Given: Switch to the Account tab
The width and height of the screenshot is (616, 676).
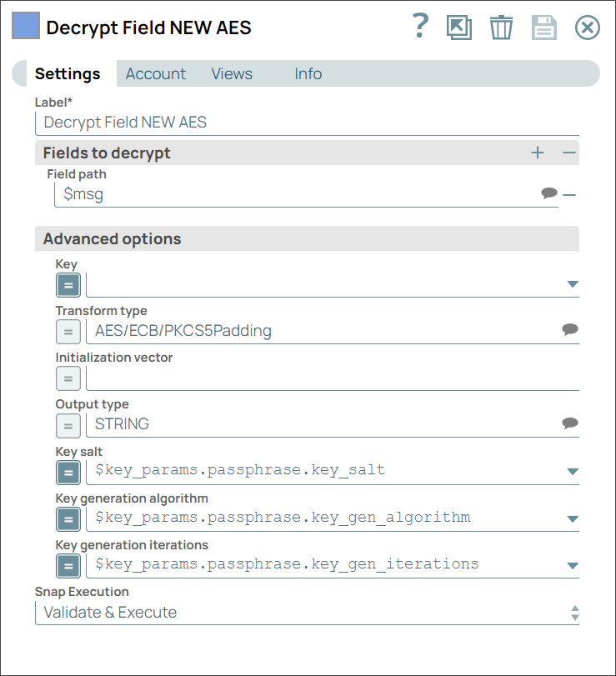Looking at the screenshot, I should [156, 73].
